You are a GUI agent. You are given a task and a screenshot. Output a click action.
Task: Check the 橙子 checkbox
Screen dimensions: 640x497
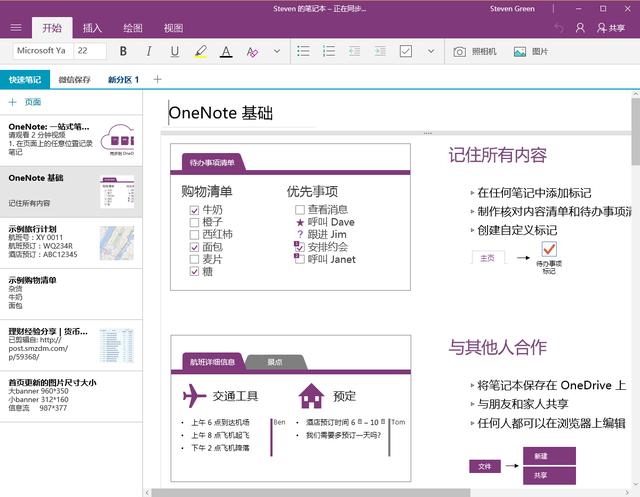[x=194, y=222]
